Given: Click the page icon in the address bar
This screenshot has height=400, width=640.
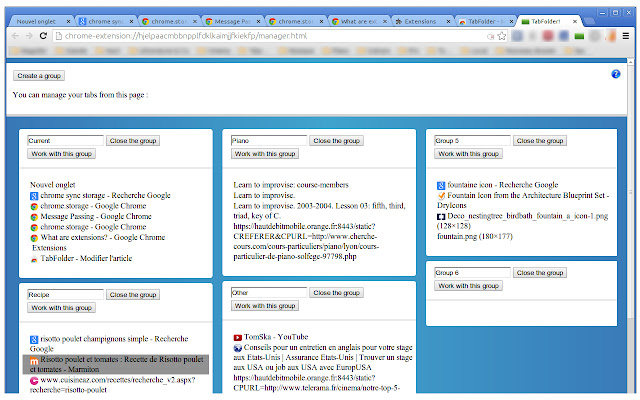Looking at the screenshot, I should coord(58,36).
